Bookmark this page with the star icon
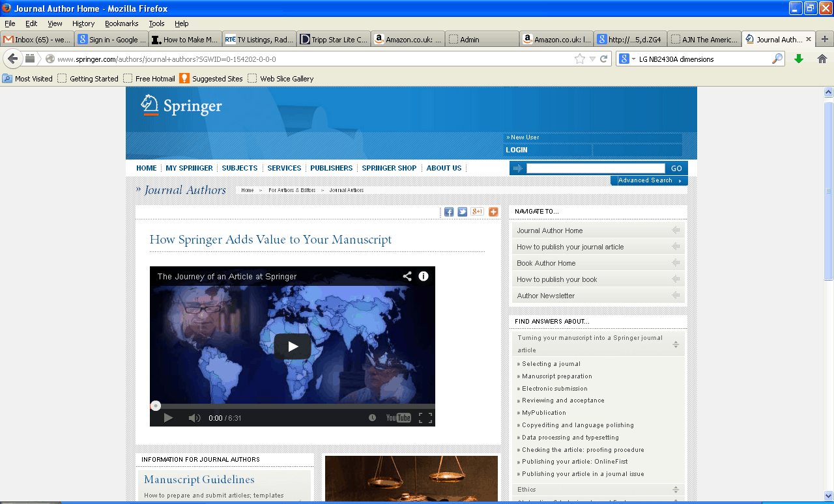This screenshot has height=504, width=834. pyautogui.click(x=580, y=59)
